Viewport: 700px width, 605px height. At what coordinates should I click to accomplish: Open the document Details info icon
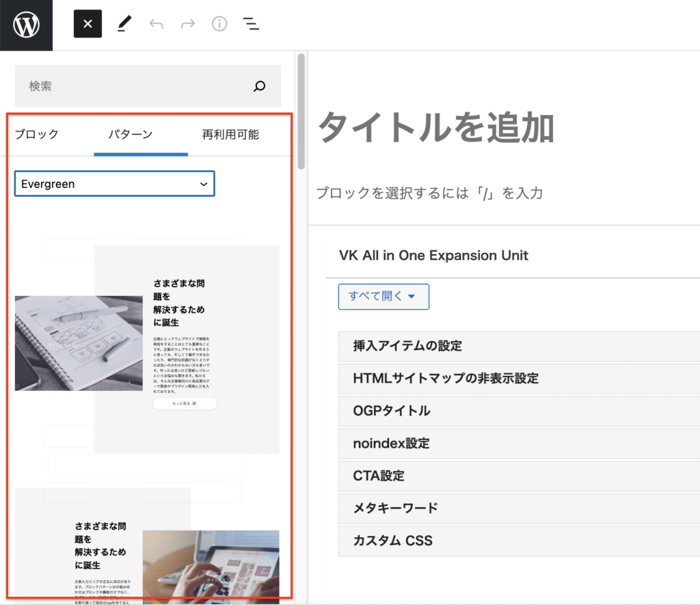[x=219, y=25]
